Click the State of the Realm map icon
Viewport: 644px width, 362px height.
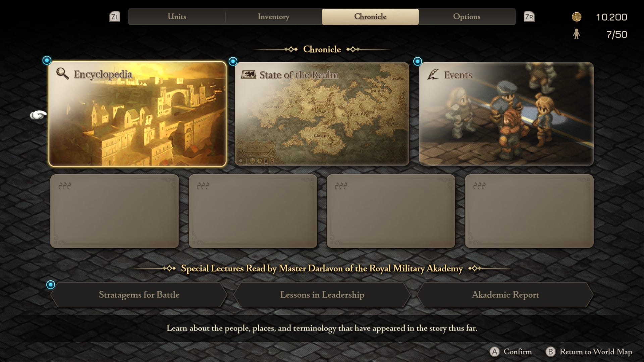click(x=248, y=74)
